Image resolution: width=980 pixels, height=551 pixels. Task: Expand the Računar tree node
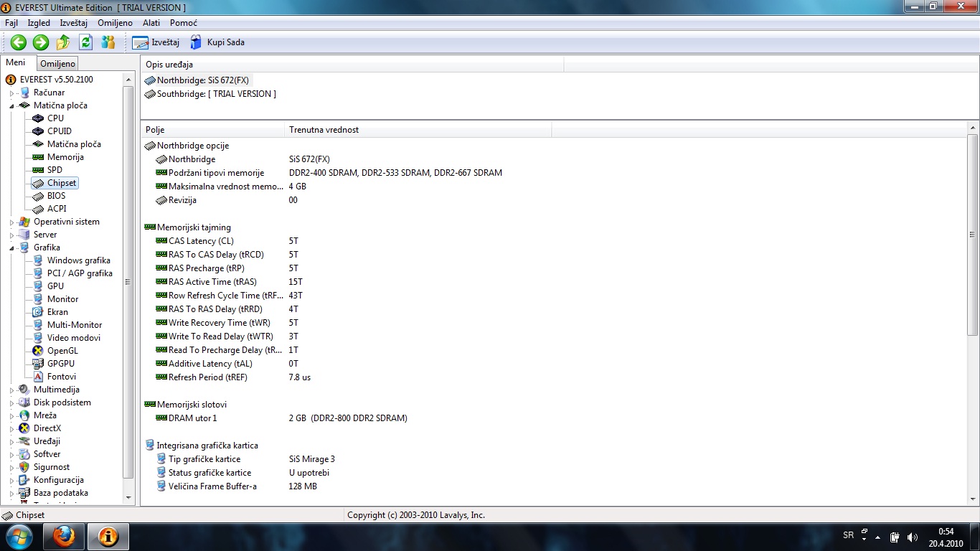[x=12, y=93]
